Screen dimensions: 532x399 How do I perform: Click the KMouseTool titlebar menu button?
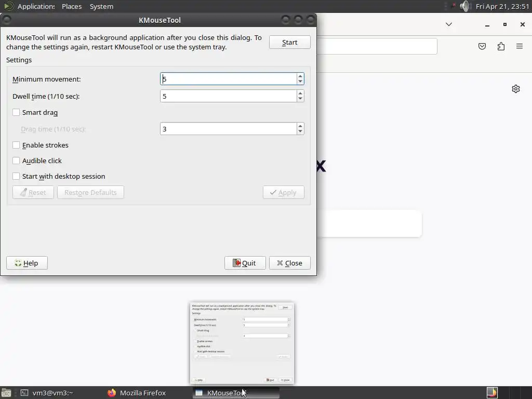6,20
